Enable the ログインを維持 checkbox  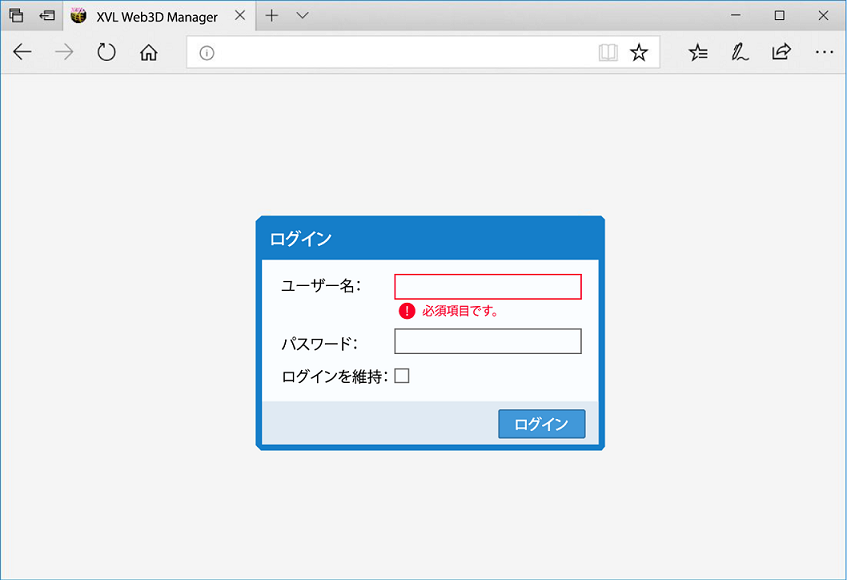[402, 376]
